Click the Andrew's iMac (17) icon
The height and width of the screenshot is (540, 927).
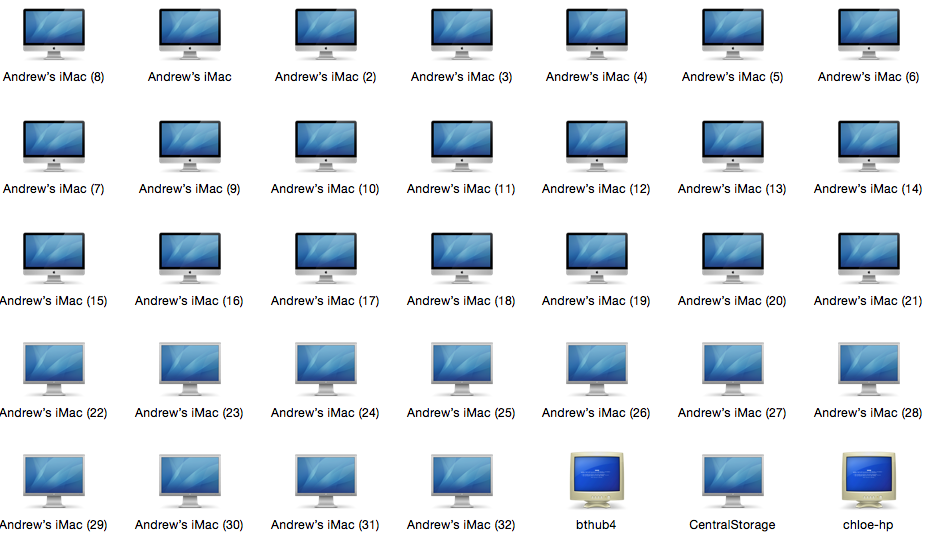click(326, 258)
